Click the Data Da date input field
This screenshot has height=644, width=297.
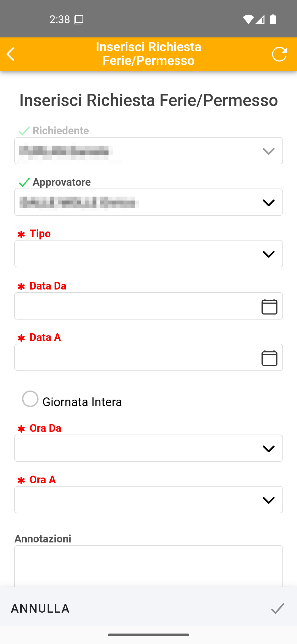(x=132, y=306)
